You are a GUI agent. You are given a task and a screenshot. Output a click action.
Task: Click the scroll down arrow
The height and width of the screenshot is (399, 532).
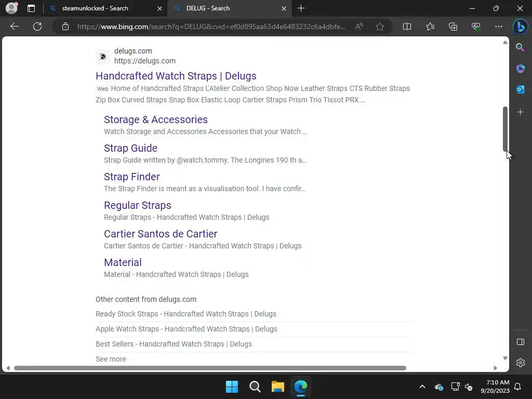click(505, 358)
